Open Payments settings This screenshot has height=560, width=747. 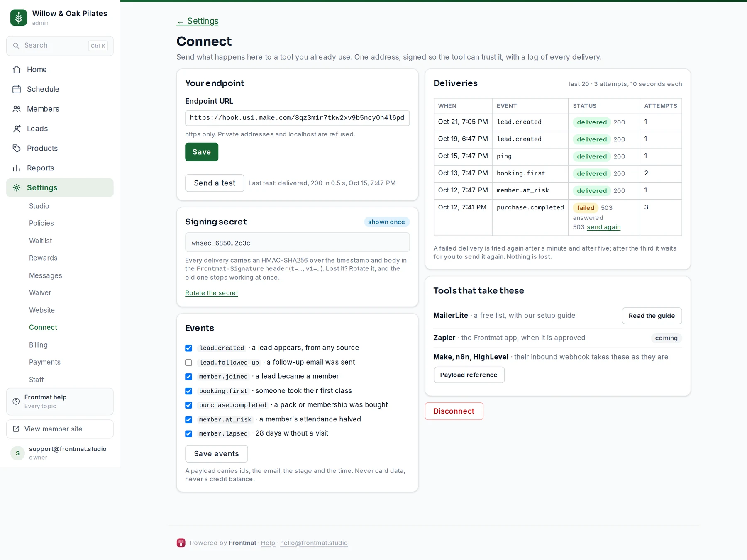[x=45, y=363]
